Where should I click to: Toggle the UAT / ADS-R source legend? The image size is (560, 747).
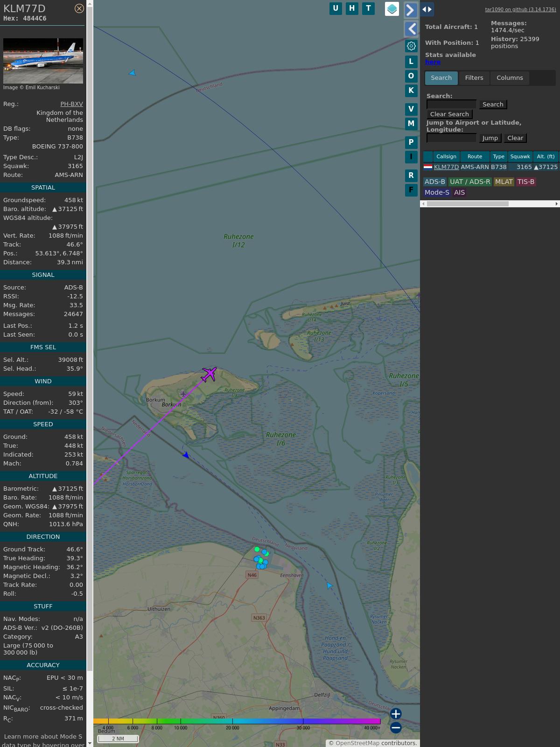pos(470,182)
